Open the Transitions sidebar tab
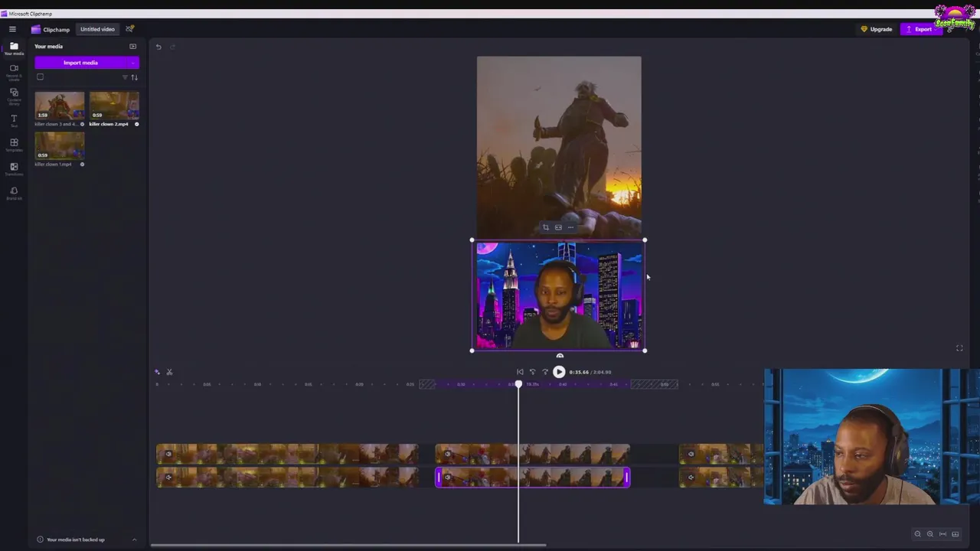The height and width of the screenshot is (551, 980). 14,168
